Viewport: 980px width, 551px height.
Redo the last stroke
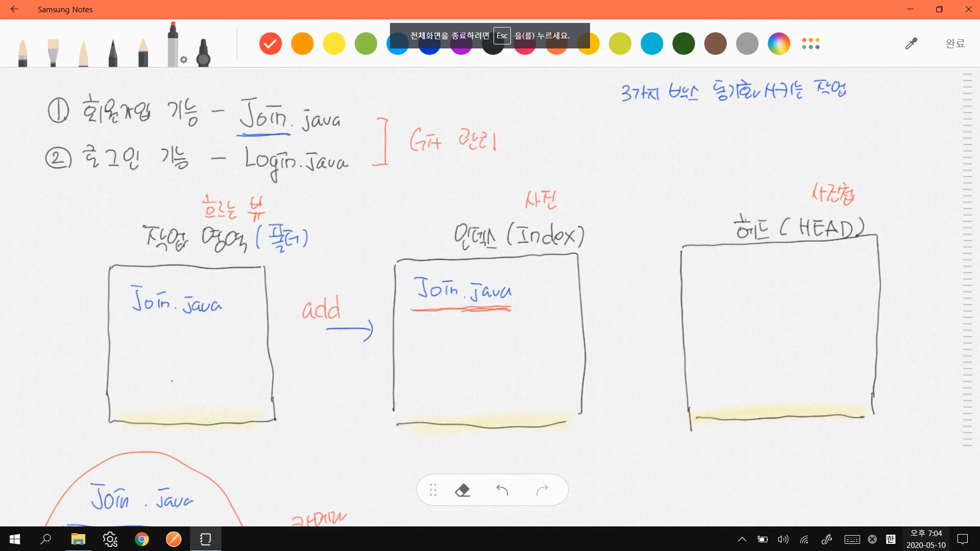(542, 490)
